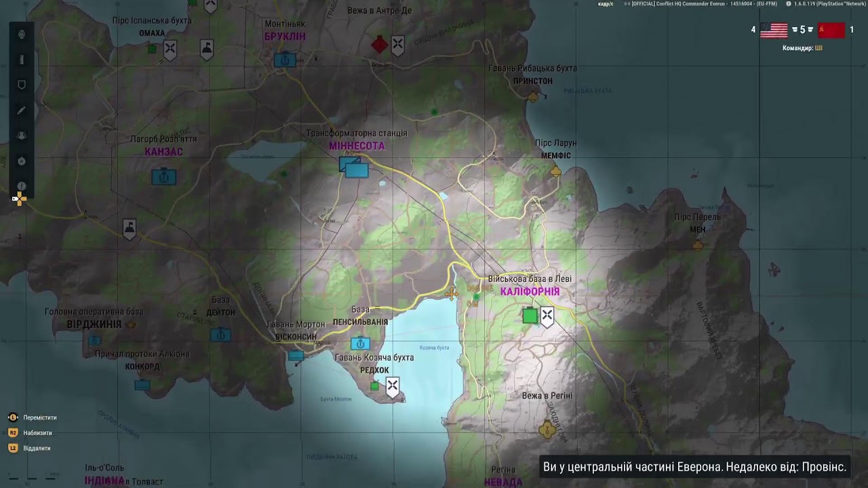Click the crossed-tools marker beside КАЛІФОРНІЯ base
Screen dimensions: 868x488
[547, 316]
